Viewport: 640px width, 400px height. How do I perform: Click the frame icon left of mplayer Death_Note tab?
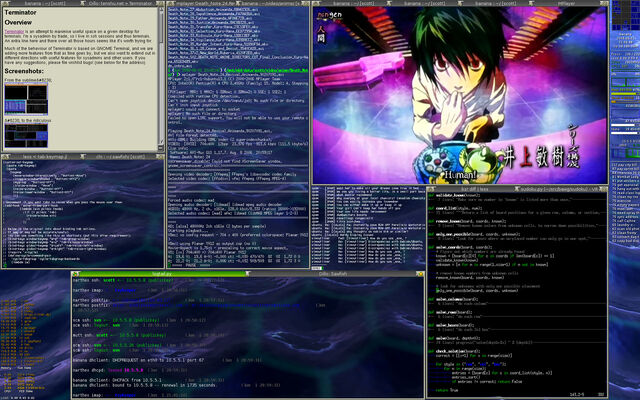(170, 3)
